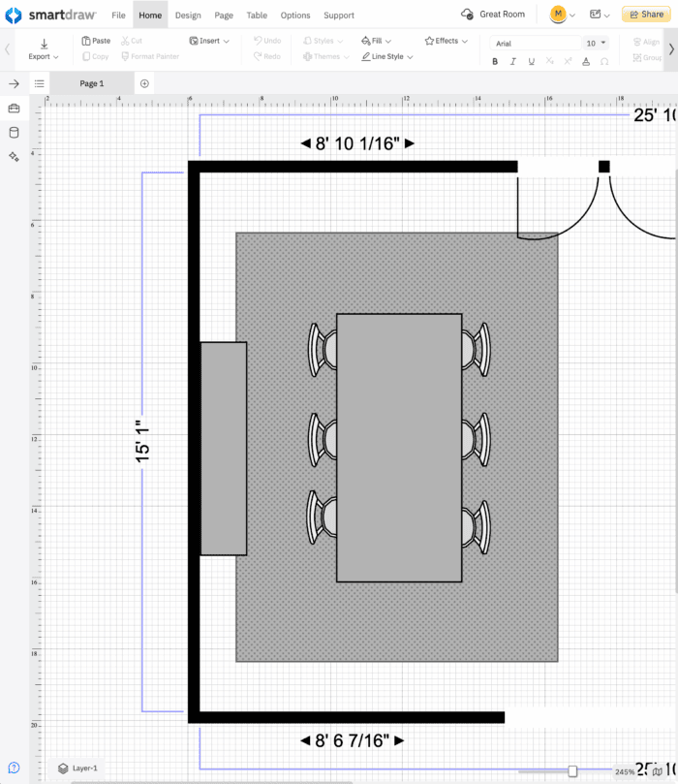The width and height of the screenshot is (678, 784).
Task: Open the map overview icon
Action: click(658, 772)
